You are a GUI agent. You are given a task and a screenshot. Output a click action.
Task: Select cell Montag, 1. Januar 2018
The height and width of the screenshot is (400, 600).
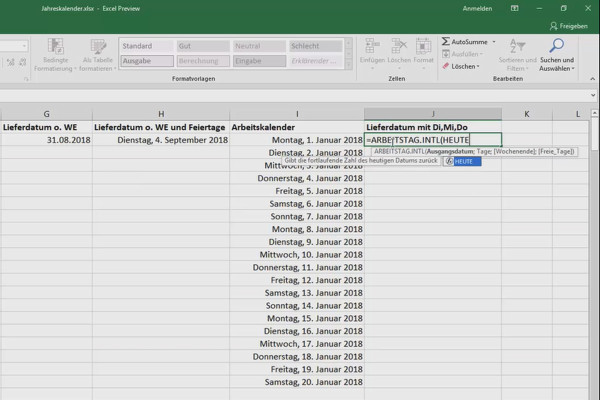pyautogui.click(x=297, y=140)
